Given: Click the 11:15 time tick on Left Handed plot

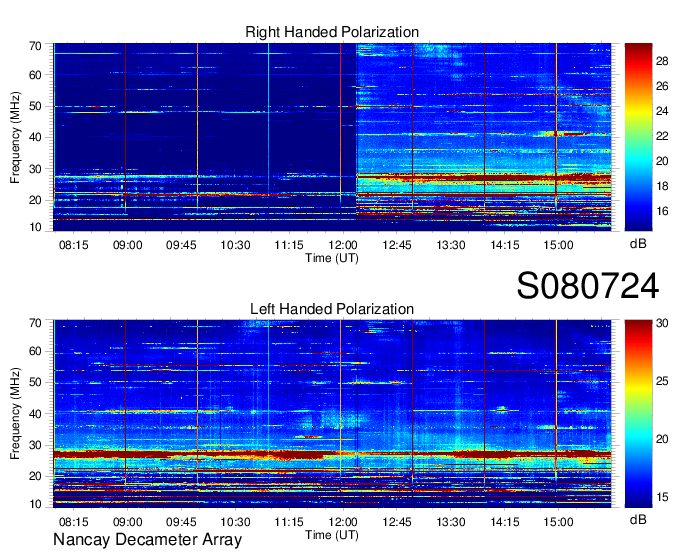Looking at the screenshot, I should tap(289, 522).
